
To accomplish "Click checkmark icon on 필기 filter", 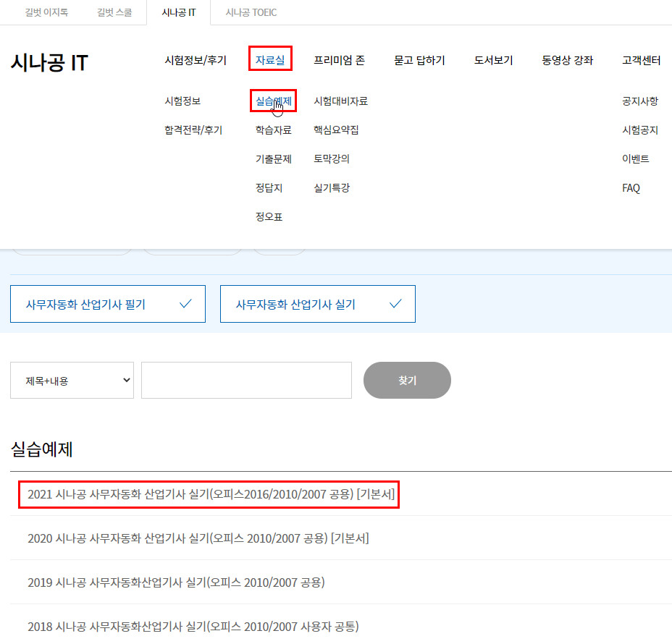I will (185, 304).
